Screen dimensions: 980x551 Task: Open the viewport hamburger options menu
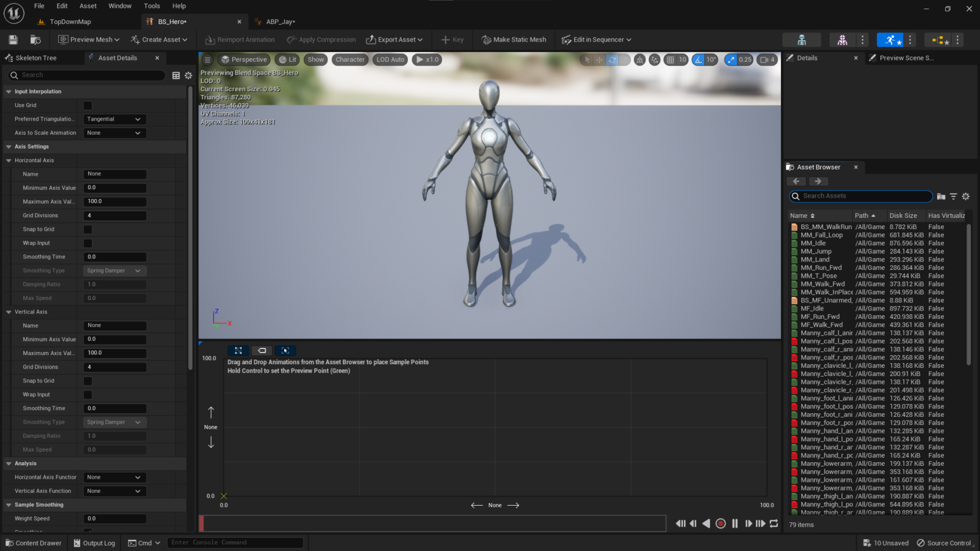click(x=208, y=60)
